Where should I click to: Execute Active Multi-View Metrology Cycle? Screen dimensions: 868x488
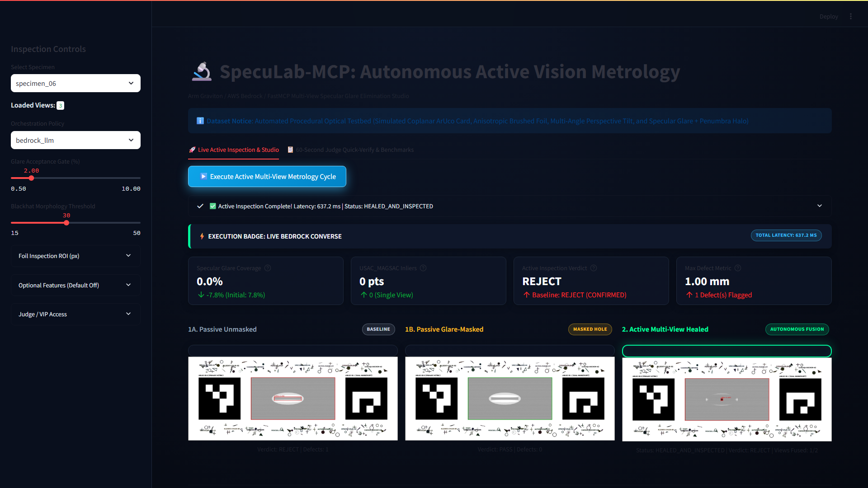click(x=267, y=176)
